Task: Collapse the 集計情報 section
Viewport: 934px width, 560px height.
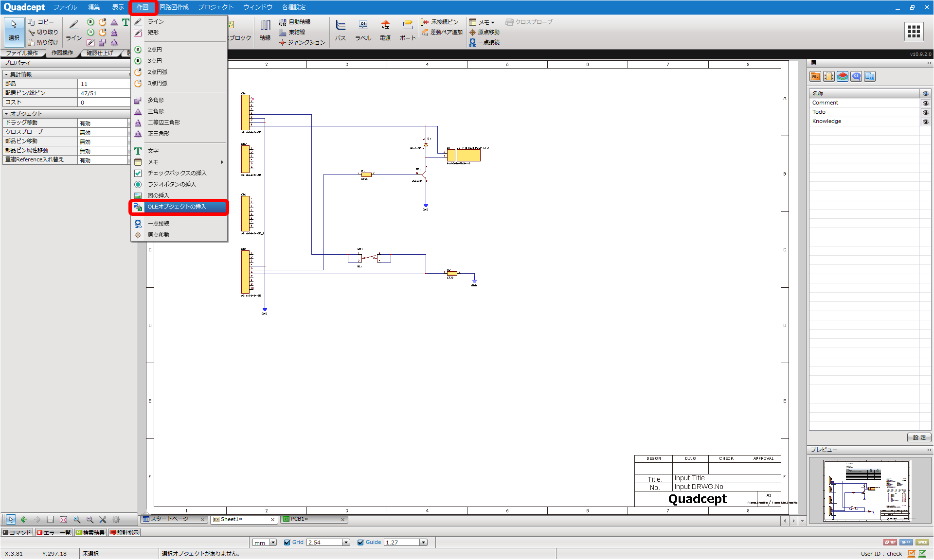Action: [6, 74]
